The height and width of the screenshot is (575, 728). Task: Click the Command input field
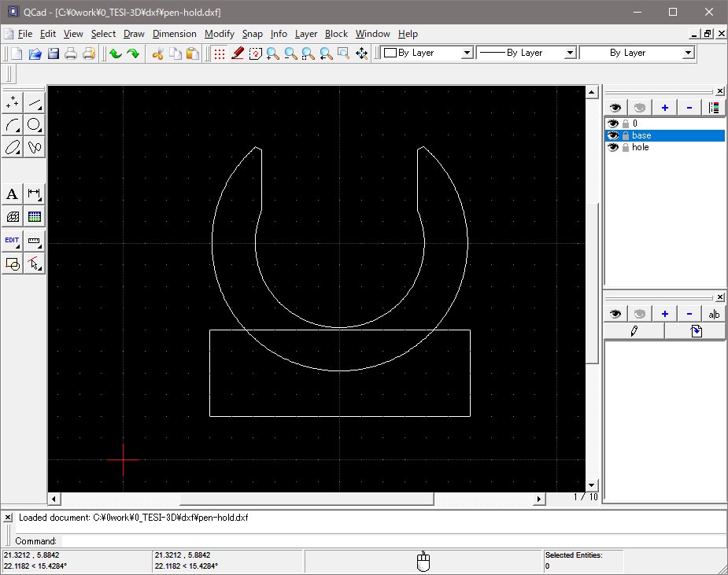pyautogui.click(x=315, y=541)
